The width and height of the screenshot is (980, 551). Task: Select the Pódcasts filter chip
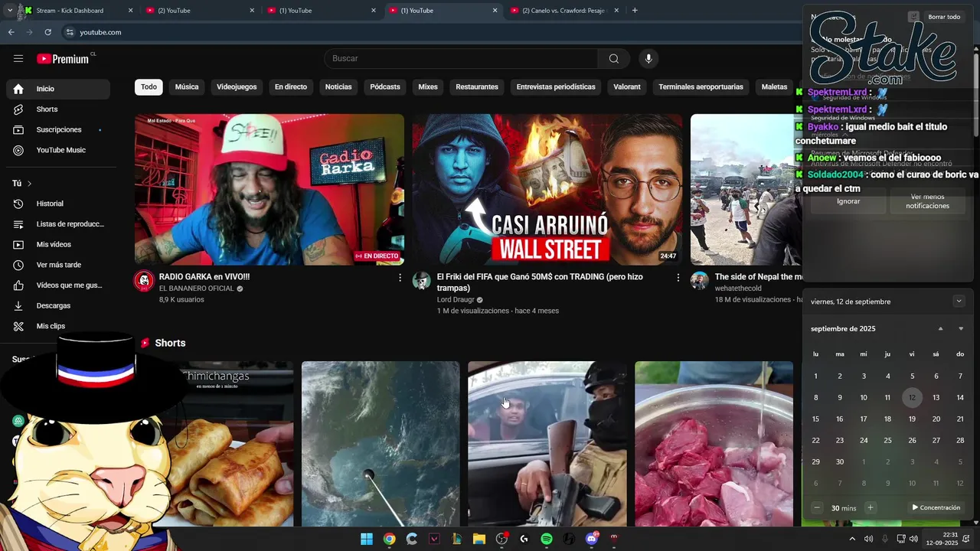385,86
